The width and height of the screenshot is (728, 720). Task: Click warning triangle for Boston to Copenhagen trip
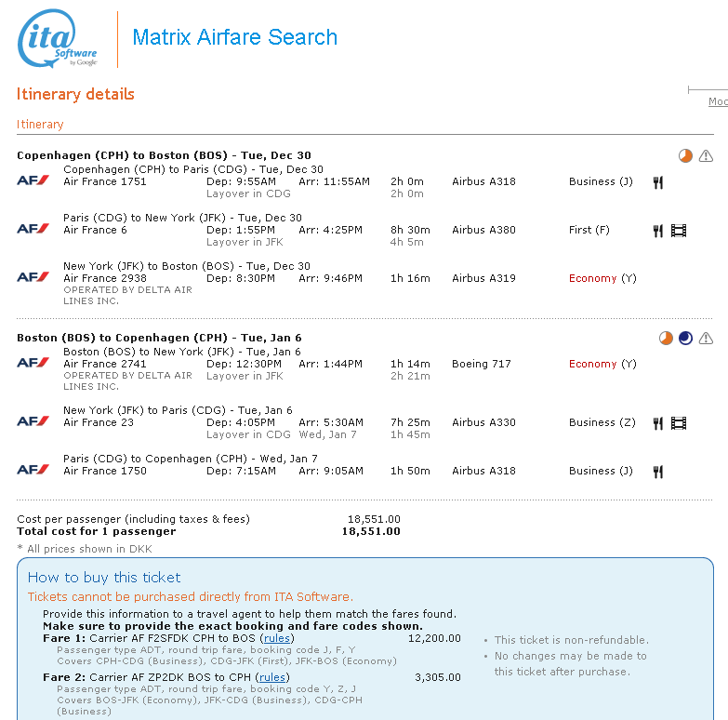tap(706, 339)
